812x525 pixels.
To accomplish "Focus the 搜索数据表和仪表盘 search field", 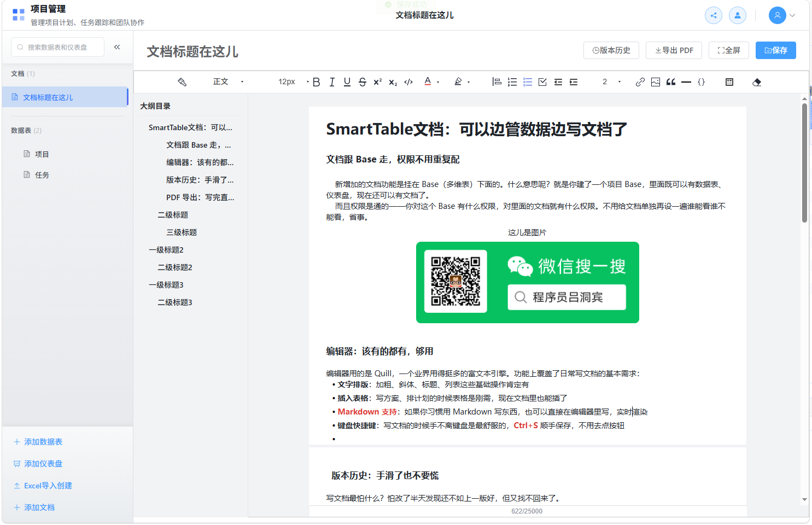I will point(57,47).
